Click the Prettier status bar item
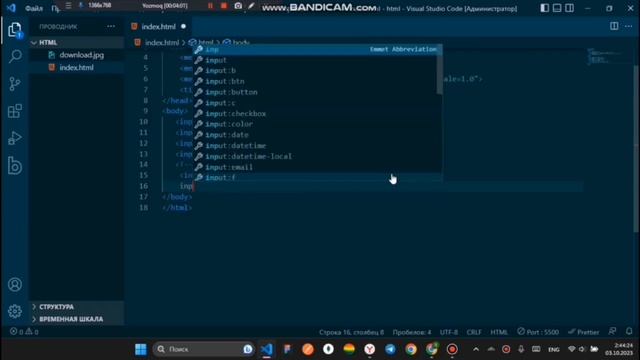The height and width of the screenshot is (360, 640). tap(584, 332)
